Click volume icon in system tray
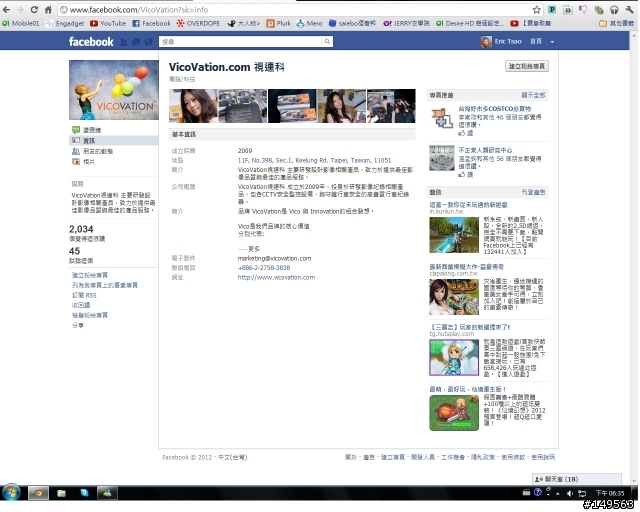640x512 pixels. (570, 493)
